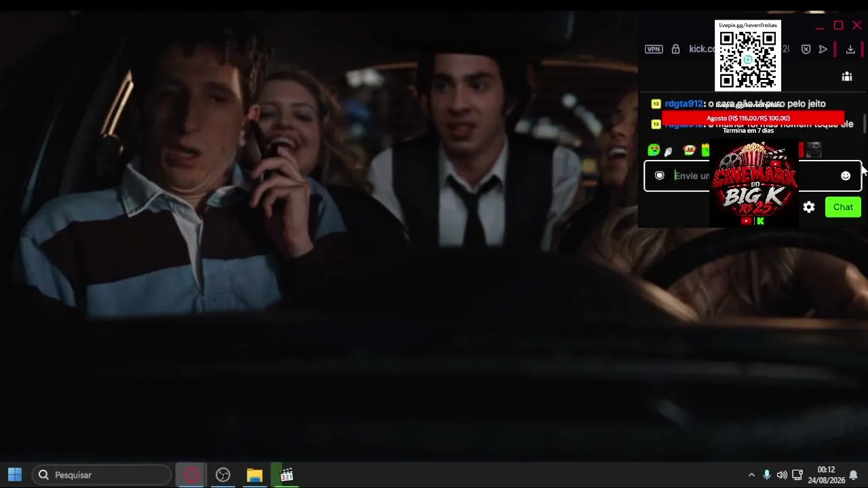The height and width of the screenshot is (488, 868).
Task: Open the Windows Start menu
Action: pyautogui.click(x=15, y=475)
